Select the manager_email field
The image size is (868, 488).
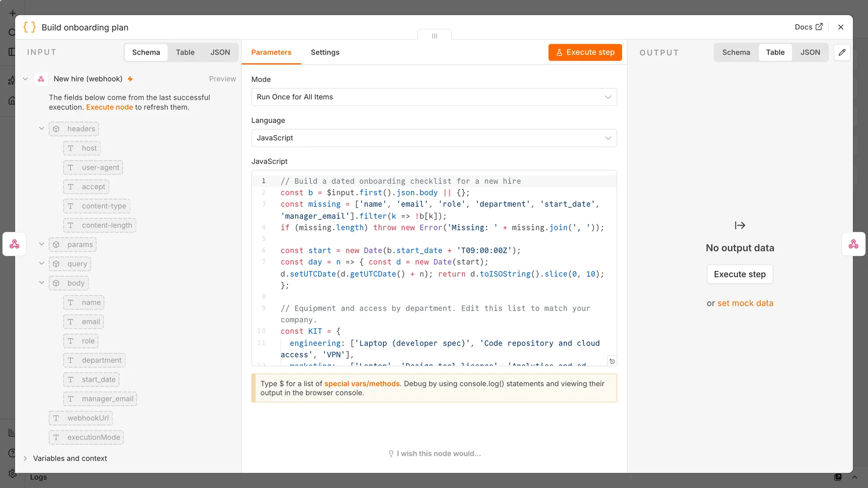pos(100,399)
